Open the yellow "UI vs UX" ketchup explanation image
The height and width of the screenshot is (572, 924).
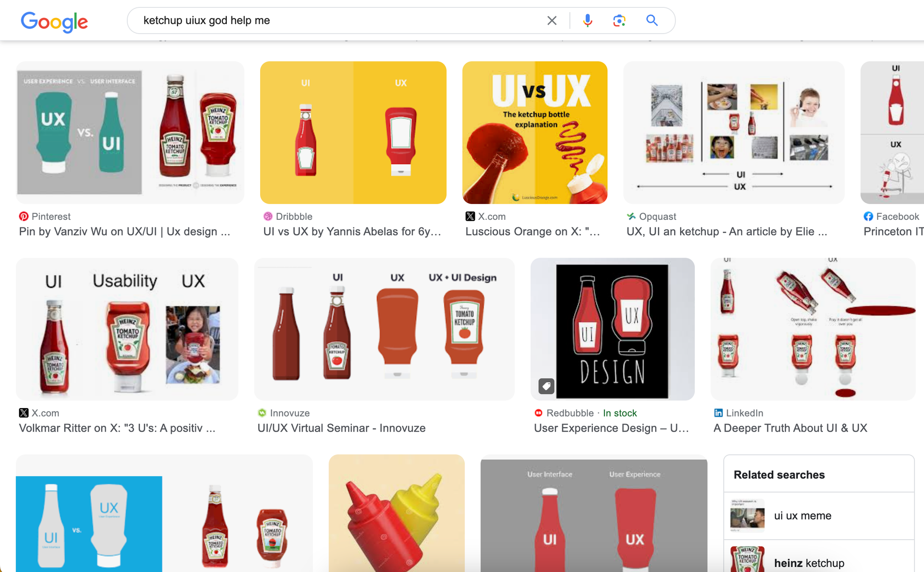[x=535, y=132]
